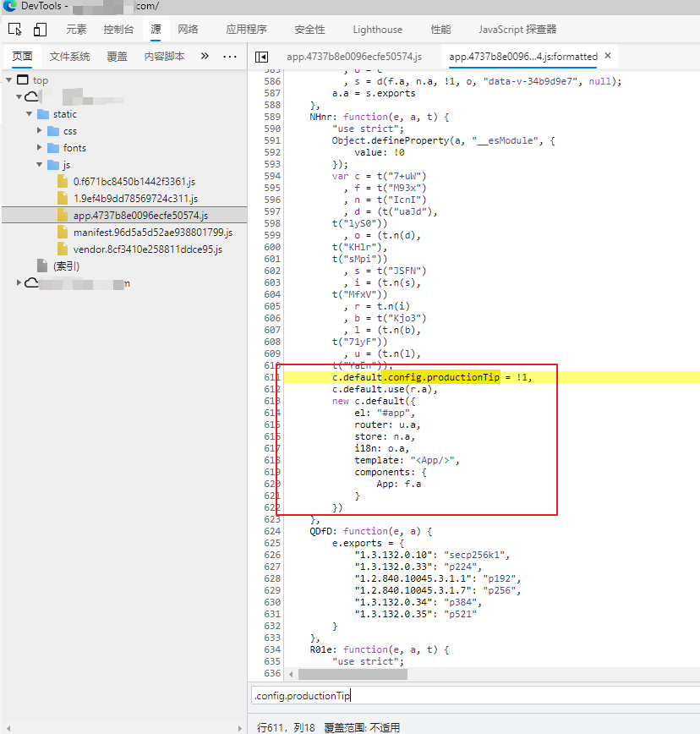Open navigator three-dot options menu
This screenshot has width=700, height=734.
(x=230, y=57)
